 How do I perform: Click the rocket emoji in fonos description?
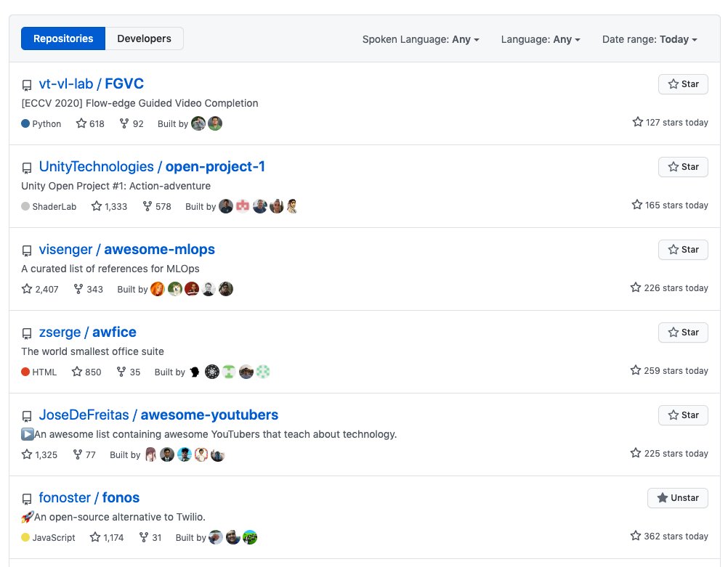point(28,516)
